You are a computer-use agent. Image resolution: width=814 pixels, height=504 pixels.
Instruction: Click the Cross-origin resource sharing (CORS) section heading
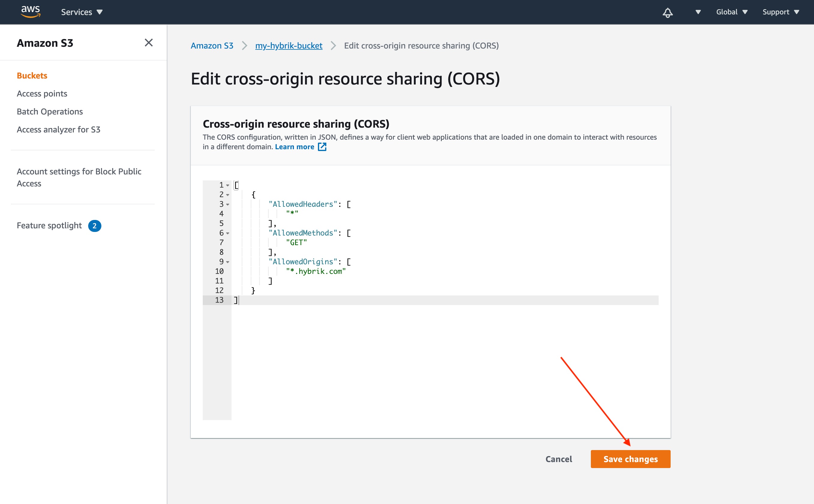pyautogui.click(x=296, y=124)
